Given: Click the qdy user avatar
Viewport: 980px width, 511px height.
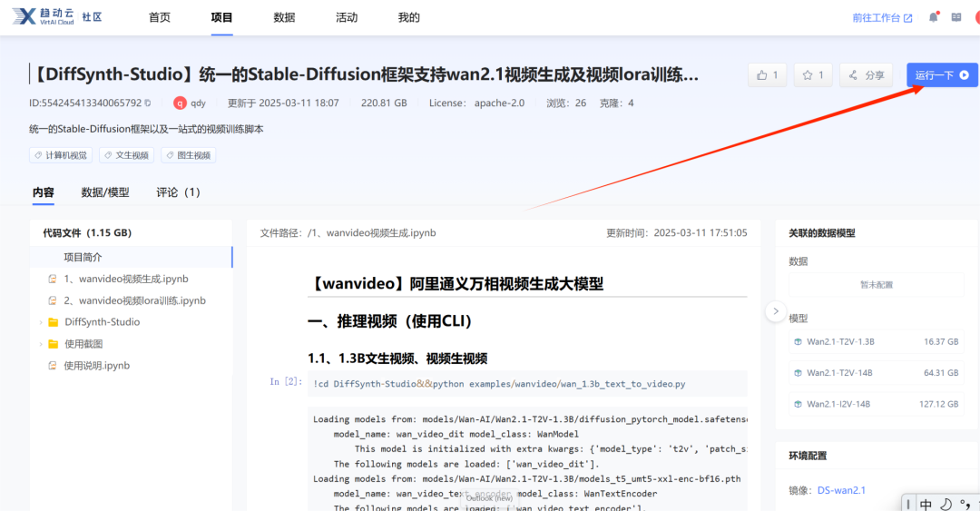Looking at the screenshot, I should [x=180, y=103].
